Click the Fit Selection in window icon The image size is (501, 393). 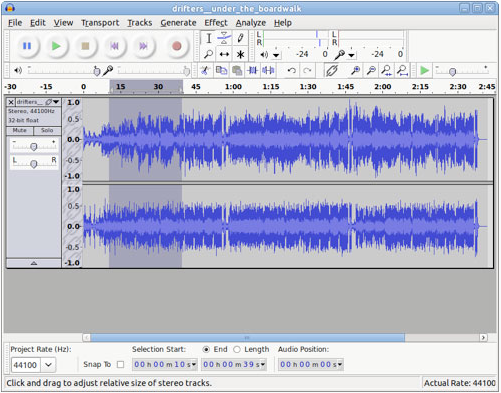pos(387,70)
